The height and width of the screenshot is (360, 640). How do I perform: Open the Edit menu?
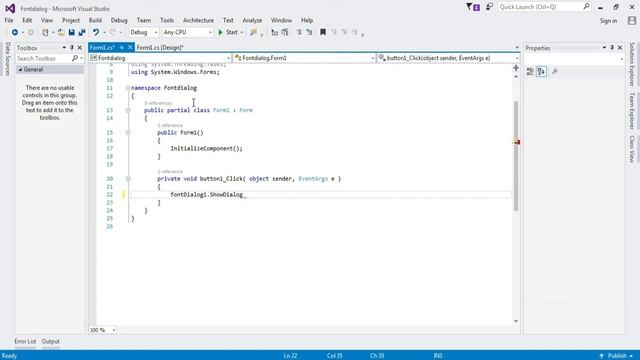coord(27,20)
